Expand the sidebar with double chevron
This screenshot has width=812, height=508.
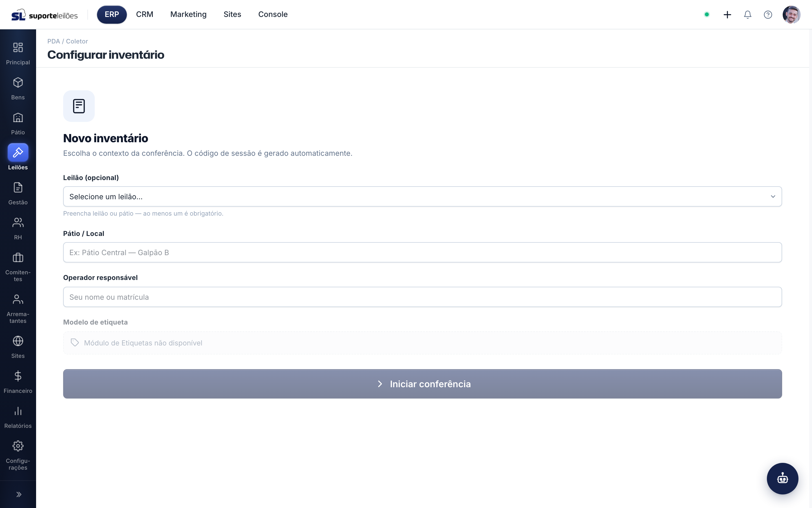[x=19, y=494]
